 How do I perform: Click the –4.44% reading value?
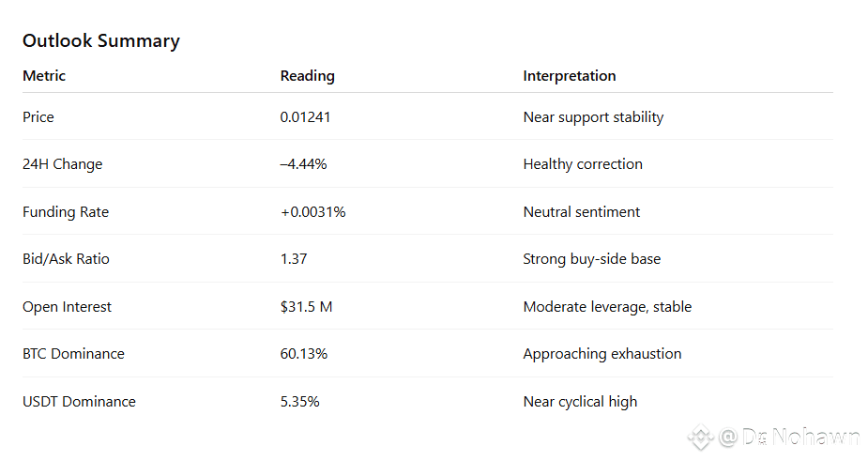click(x=303, y=164)
